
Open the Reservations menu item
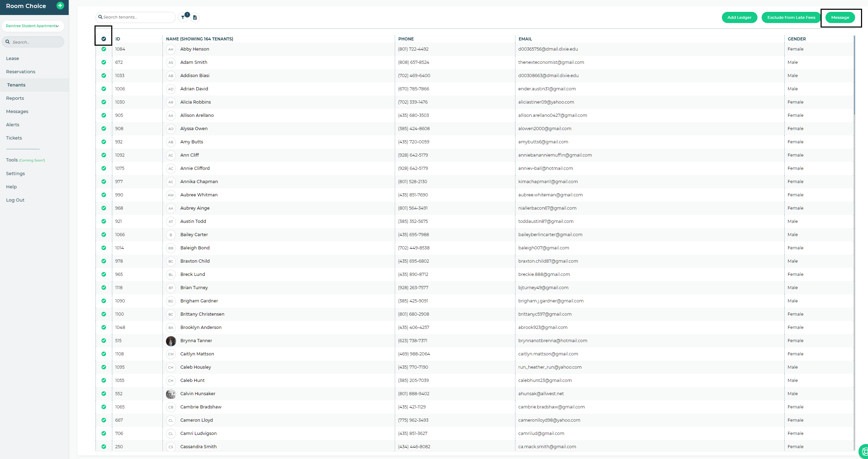(21, 72)
